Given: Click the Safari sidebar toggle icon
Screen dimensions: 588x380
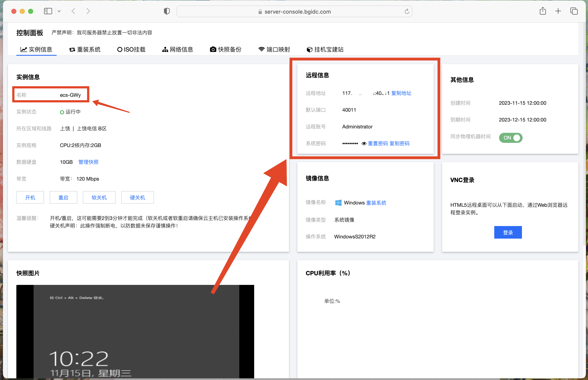Looking at the screenshot, I should [x=48, y=11].
